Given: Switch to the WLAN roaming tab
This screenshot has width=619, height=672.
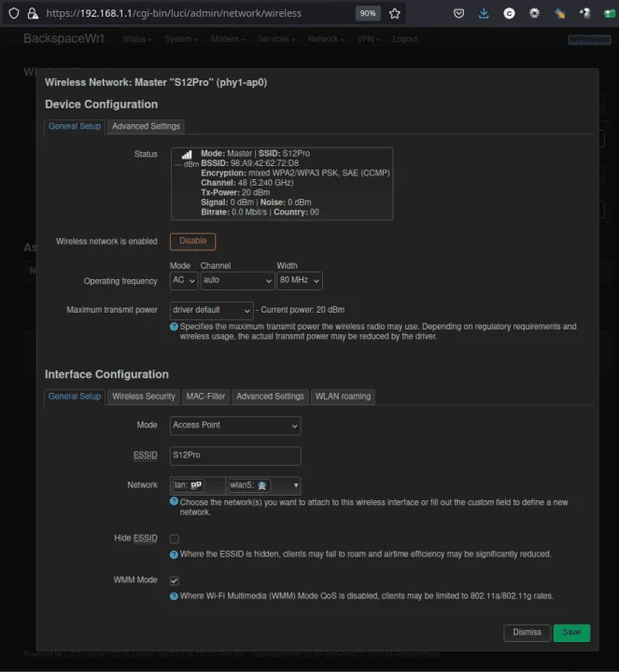Looking at the screenshot, I should click(x=343, y=397).
